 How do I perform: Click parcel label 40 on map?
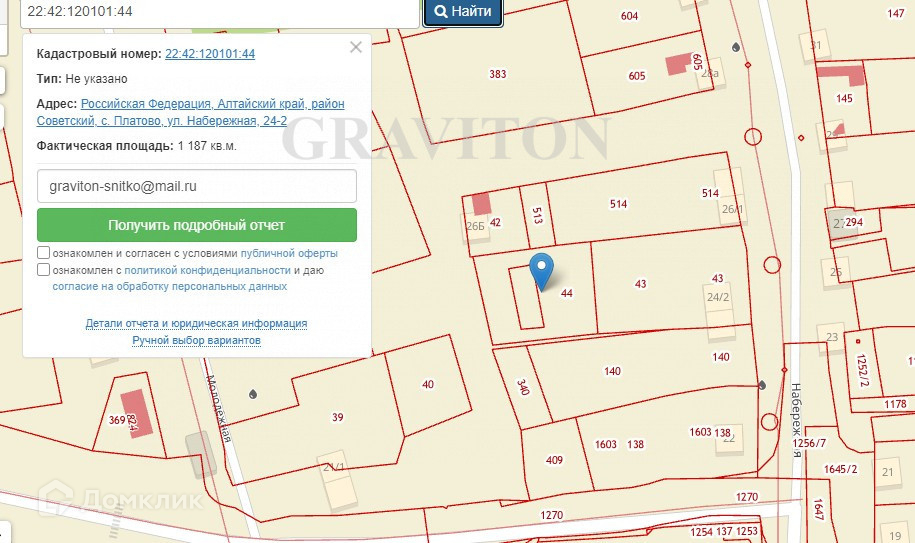(x=428, y=384)
